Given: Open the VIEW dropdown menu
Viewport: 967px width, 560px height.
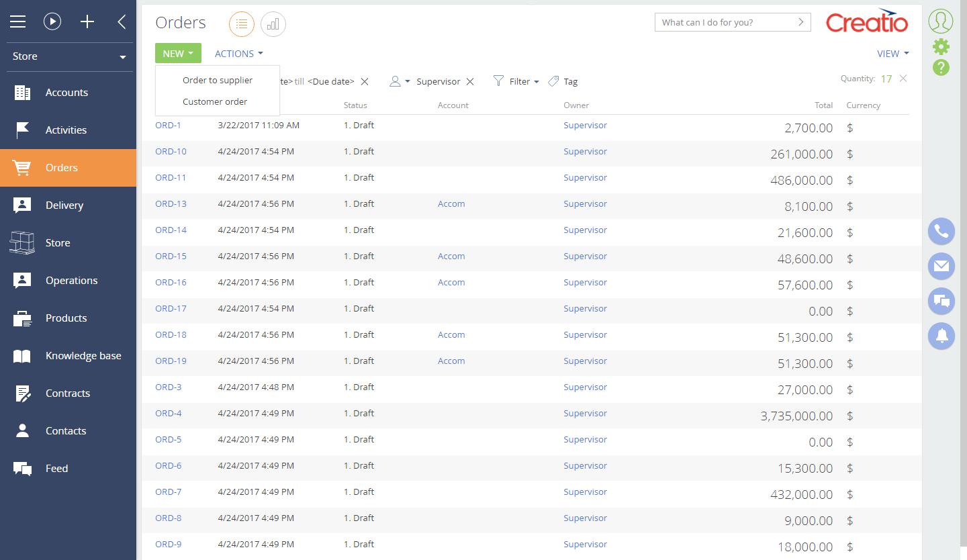Looking at the screenshot, I should [892, 54].
